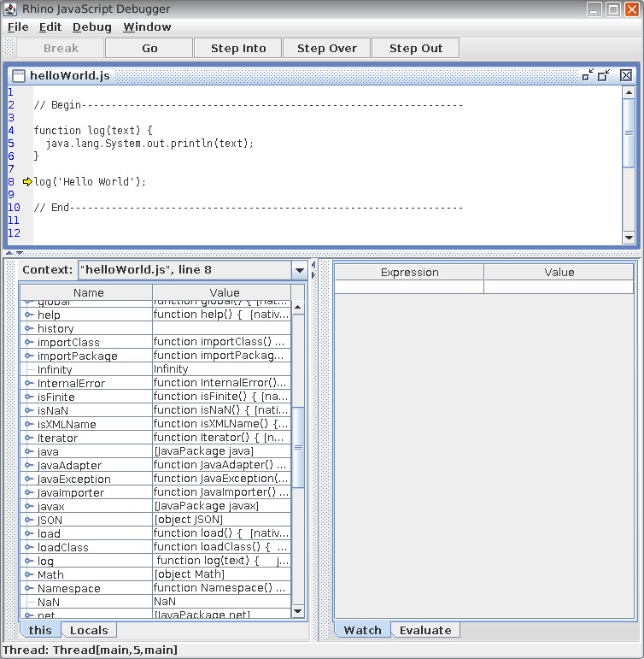Screen dimensions: 644x659
Task: Expand the isFinite tree node
Action: [x=28, y=397]
